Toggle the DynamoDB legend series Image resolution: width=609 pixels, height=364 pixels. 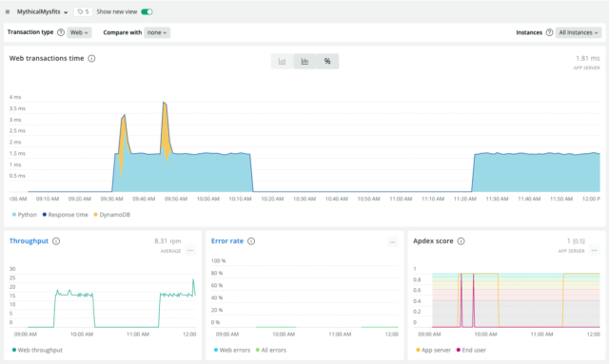pyautogui.click(x=112, y=215)
